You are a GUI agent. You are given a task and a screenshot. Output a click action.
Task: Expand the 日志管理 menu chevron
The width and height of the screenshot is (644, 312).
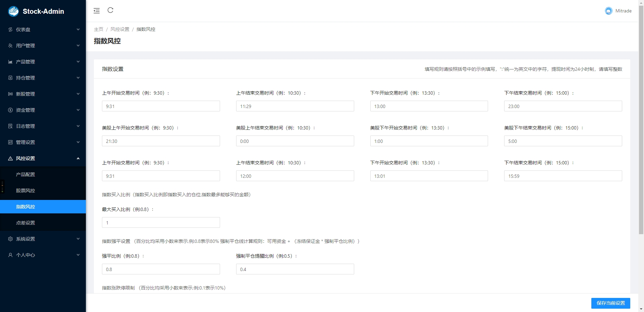click(x=78, y=126)
